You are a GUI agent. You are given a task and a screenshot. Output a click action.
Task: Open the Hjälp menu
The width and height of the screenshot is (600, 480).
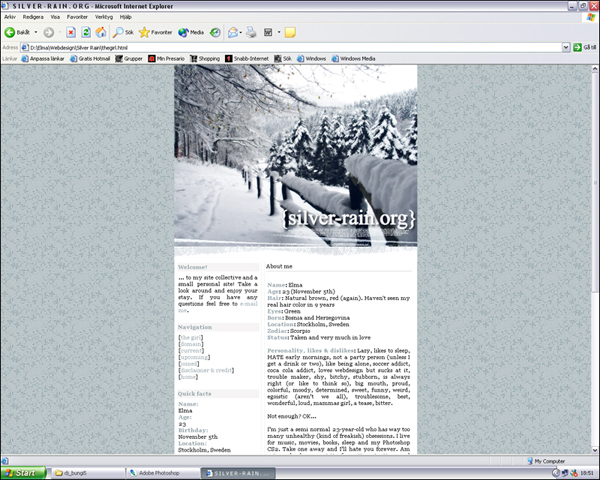click(x=126, y=17)
